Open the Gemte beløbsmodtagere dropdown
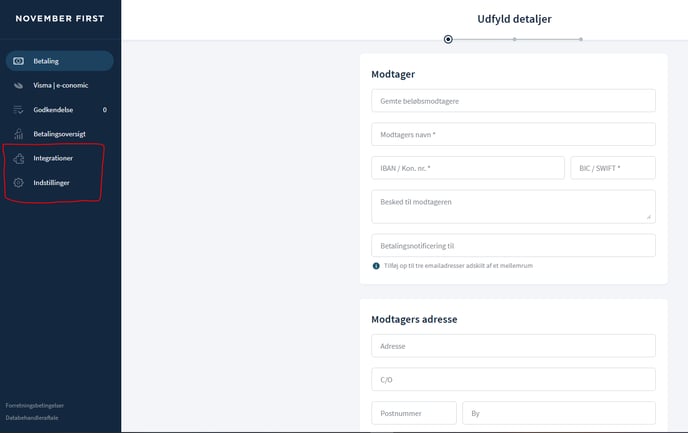Screen dimensions: 688x433 pyautogui.click(x=513, y=101)
